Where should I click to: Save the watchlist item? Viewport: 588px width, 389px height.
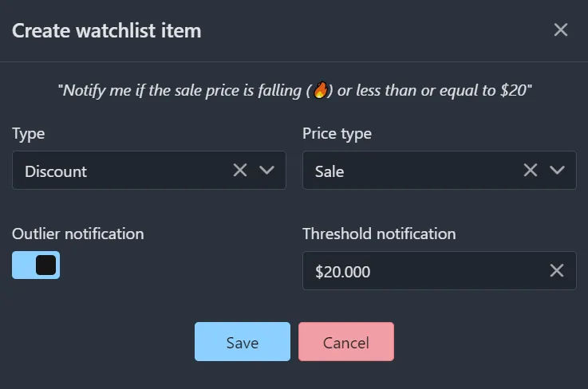243,341
